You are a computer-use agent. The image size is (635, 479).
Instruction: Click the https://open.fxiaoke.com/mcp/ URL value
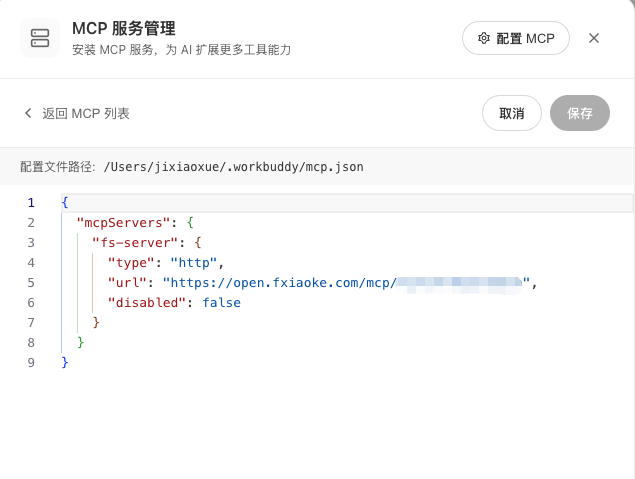click(346, 283)
